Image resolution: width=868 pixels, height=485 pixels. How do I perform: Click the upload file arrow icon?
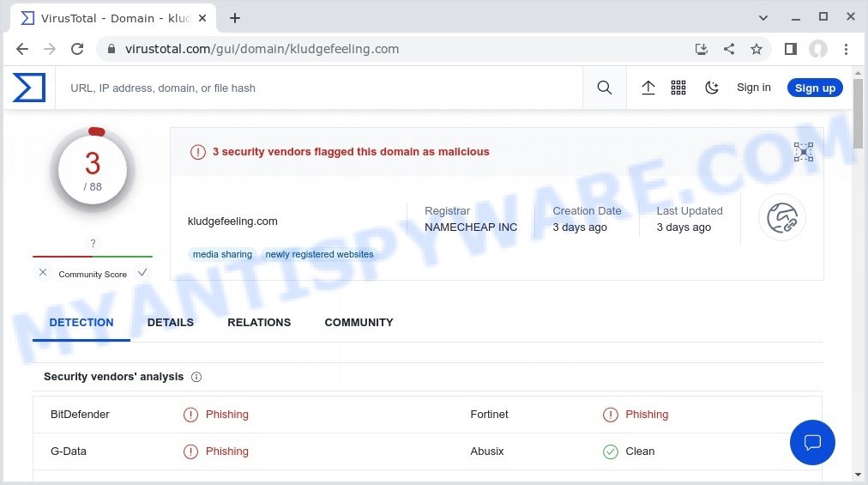pyautogui.click(x=648, y=88)
